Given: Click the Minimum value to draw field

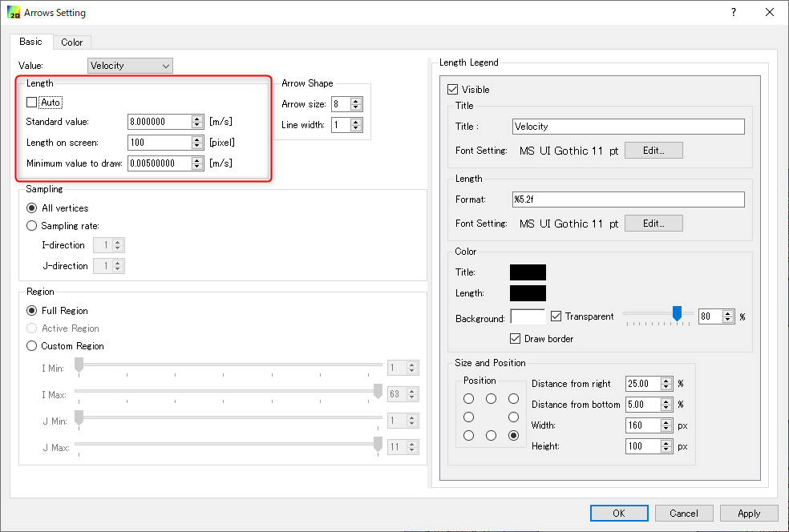Looking at the screenshot, I should 160,163.
